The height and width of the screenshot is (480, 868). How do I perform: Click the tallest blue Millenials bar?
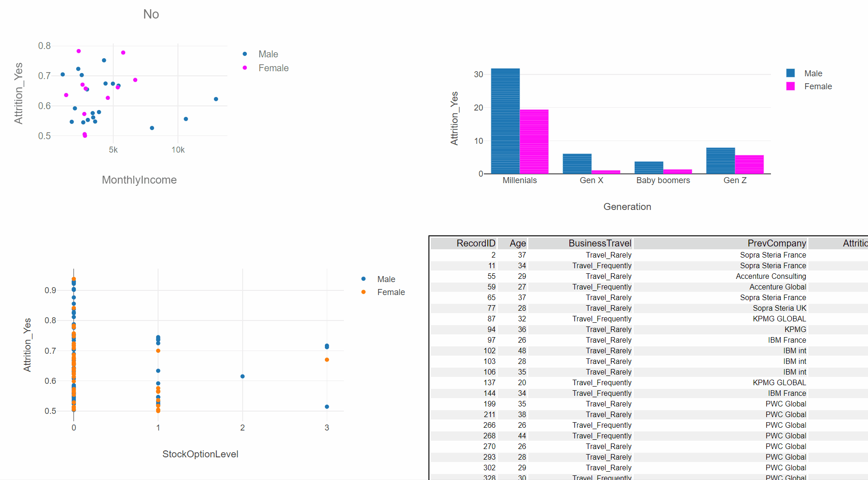pos(505,120)
